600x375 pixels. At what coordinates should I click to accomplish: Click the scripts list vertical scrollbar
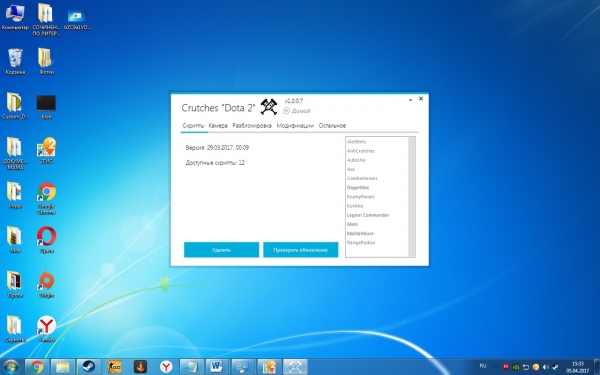pyautogui.click(x=411, y=197)
